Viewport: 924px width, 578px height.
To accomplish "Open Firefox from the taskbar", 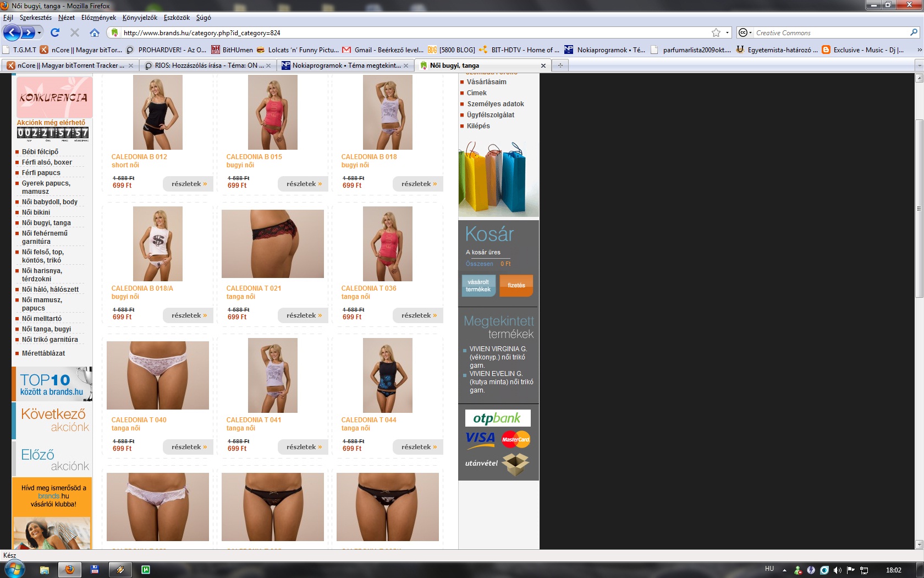I will coord(70,570).
